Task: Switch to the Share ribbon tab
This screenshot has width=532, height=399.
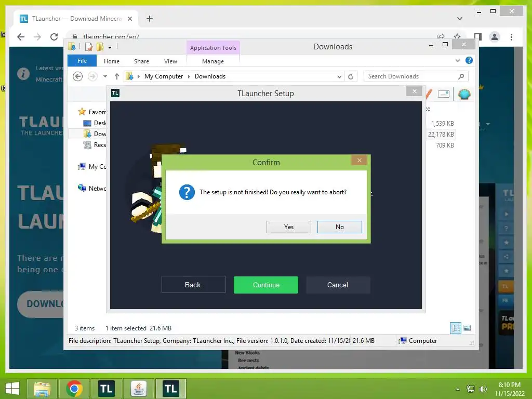Action: [x=141, y=61]
